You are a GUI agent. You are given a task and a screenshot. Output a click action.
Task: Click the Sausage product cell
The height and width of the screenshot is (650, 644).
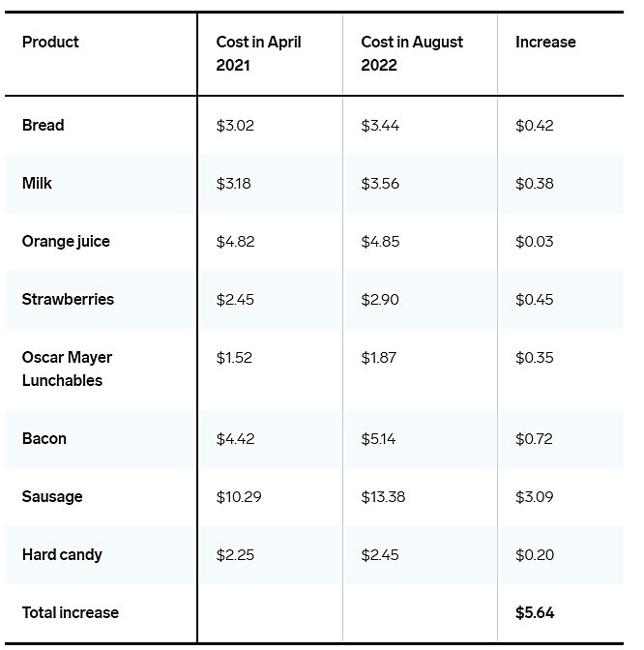tap(52, 496)
